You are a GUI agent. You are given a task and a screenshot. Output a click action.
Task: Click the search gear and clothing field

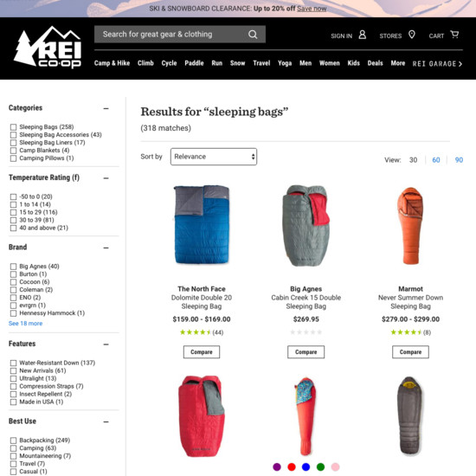pos(170,35)
